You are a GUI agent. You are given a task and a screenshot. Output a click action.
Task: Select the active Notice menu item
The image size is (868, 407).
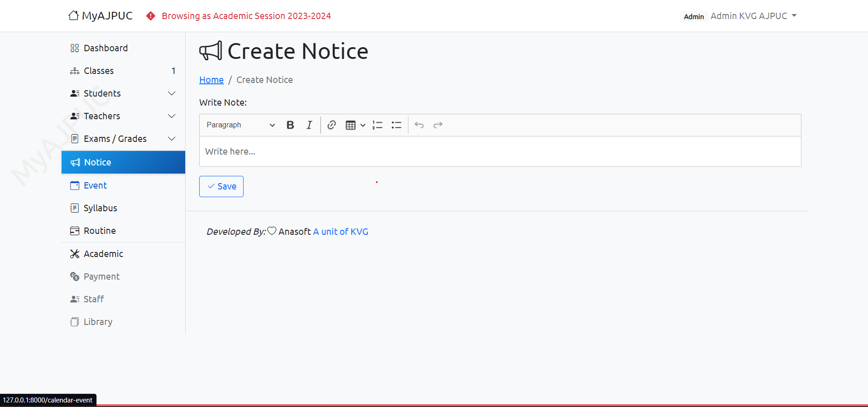pos(123,162)
